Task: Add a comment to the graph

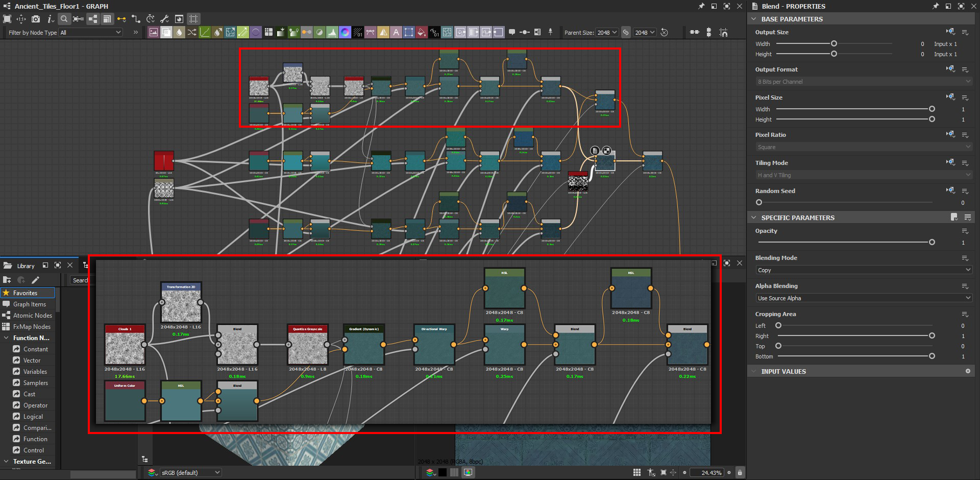Action: coord(512,32)
